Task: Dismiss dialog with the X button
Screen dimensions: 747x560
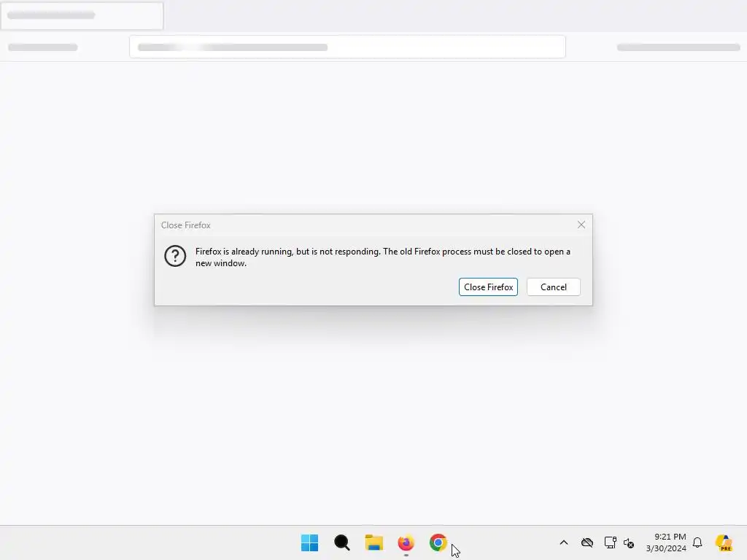Action: (x=581, y=225)
